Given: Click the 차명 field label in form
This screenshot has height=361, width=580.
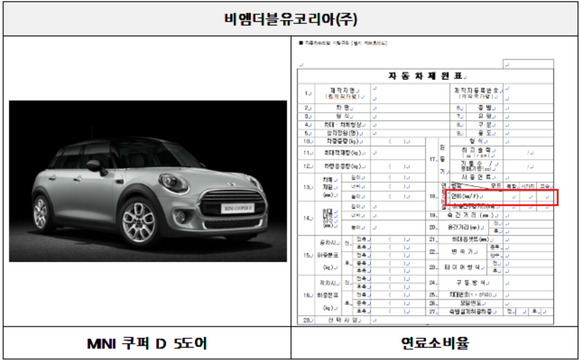Looking at the screenshot, I should [x=343, y=108].
